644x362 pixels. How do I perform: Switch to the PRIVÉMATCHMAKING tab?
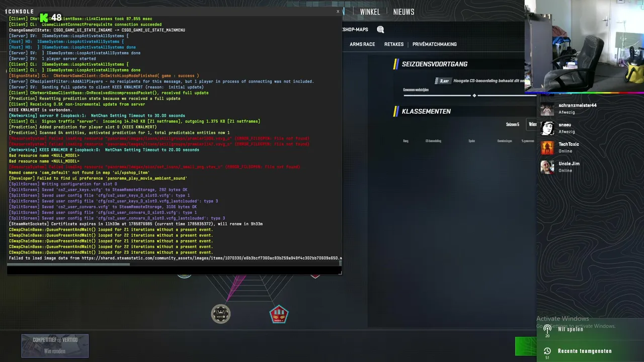point(435,44)
